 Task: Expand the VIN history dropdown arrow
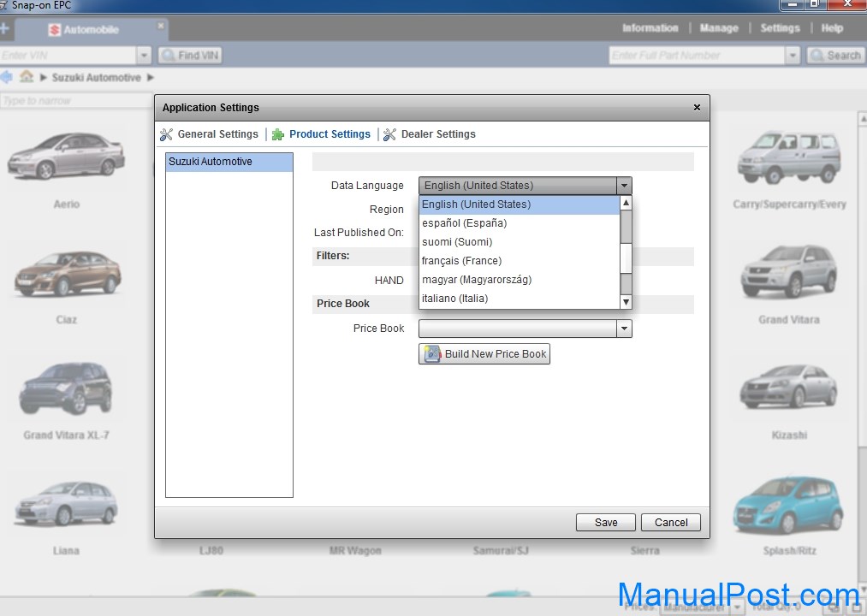click(x=144, y=56)
